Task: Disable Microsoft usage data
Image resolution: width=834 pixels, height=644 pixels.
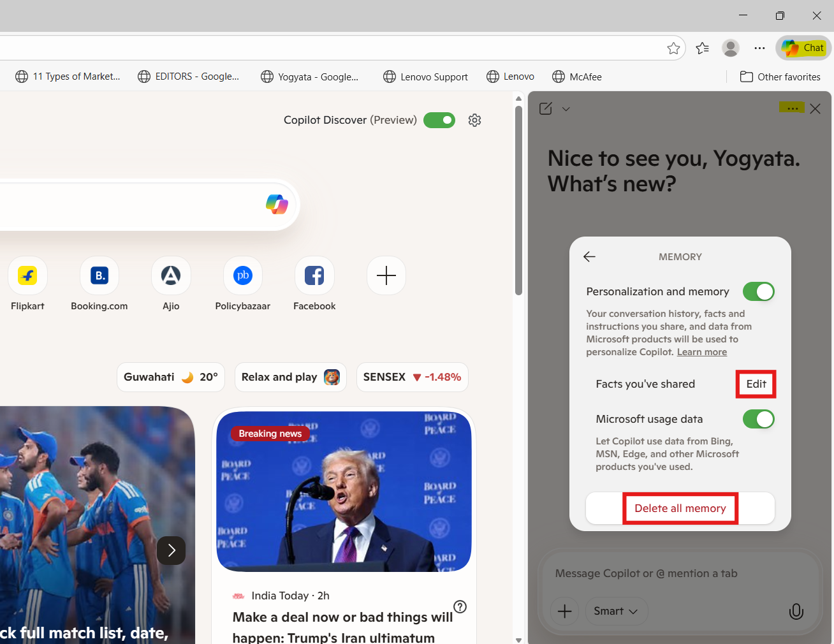Action: (758, 419)
